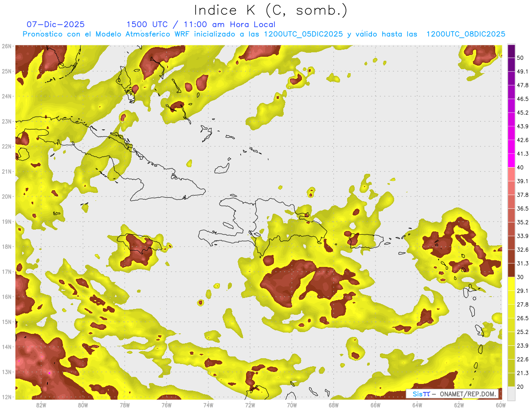Click the 15N latitude label
This screenshot has width=532, height=411.
(x=7, y=322)
